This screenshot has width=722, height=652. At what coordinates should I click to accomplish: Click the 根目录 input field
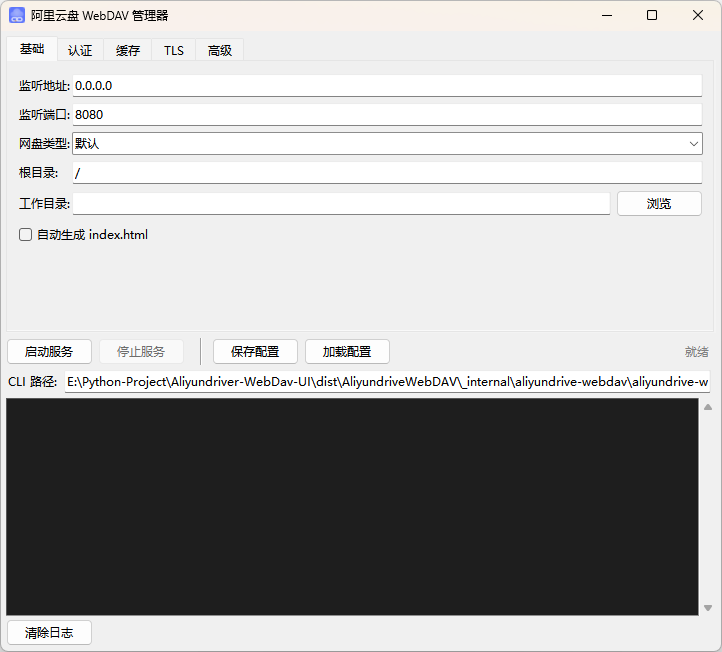[x=387, y=173]
